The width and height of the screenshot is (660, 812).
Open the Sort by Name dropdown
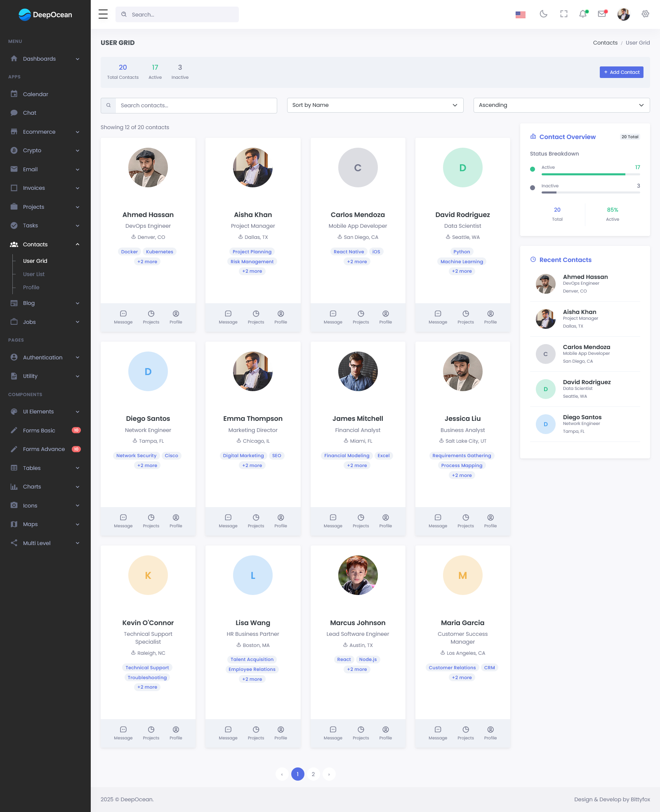tap(375, 105)
